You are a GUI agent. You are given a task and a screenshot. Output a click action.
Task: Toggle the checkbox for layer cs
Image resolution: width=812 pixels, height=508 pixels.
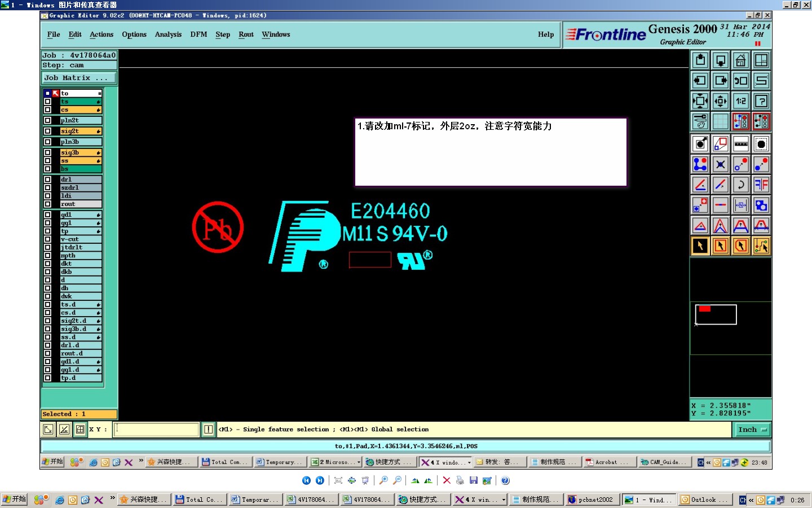(x=48, y=110)
